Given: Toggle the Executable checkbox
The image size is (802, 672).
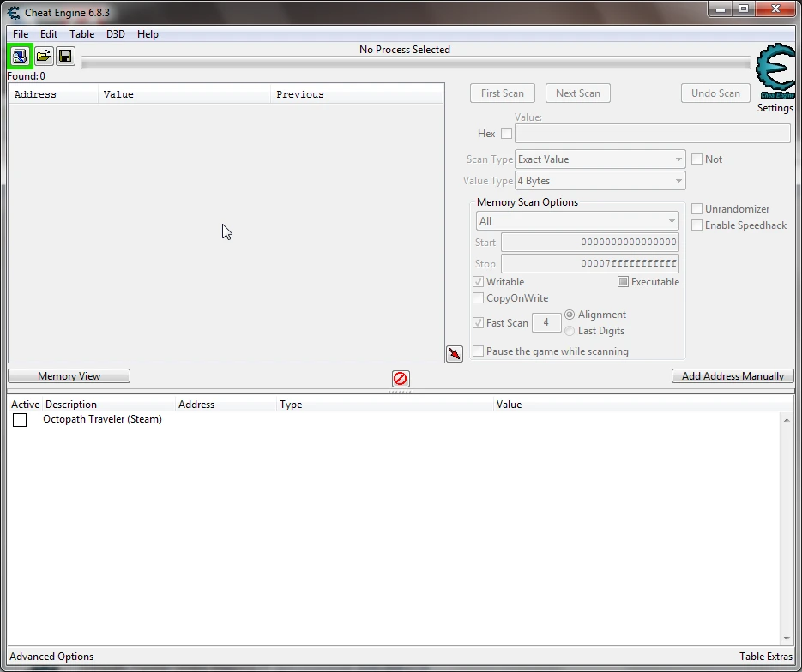Looking at the screenshot, I should click(623, 282).
